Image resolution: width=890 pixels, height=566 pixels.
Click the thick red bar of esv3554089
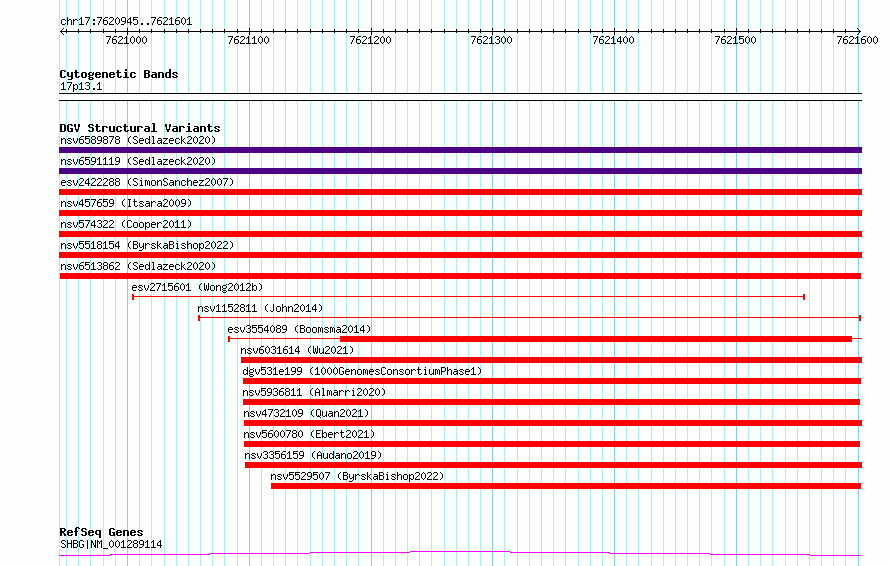596,339
